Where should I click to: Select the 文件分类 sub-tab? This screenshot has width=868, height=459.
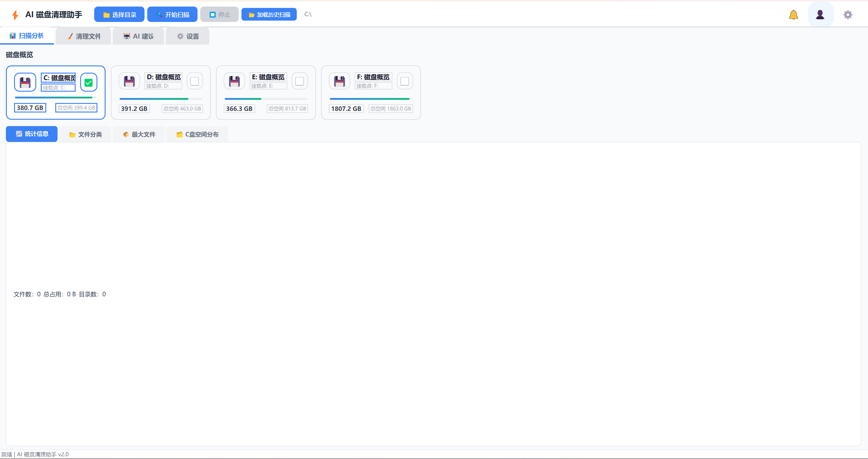86,134
